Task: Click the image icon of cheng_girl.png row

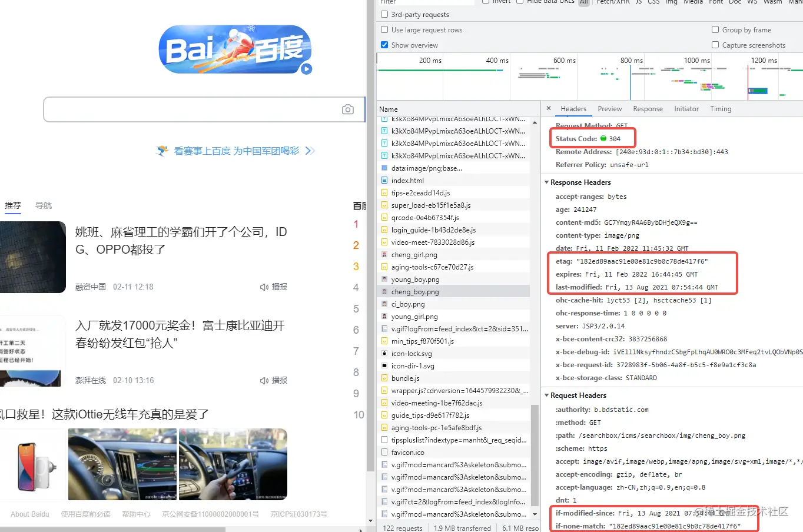Action: point(384,255)
